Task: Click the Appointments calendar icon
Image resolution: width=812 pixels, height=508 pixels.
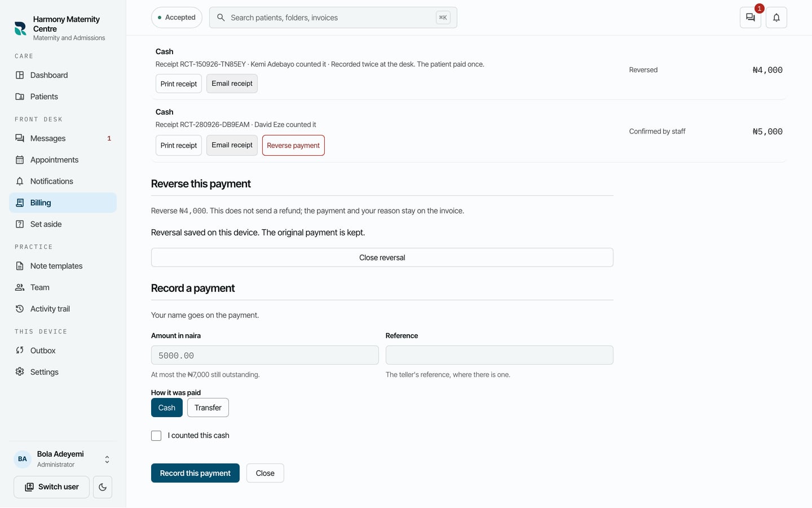Action: click(x=20, y=160)
